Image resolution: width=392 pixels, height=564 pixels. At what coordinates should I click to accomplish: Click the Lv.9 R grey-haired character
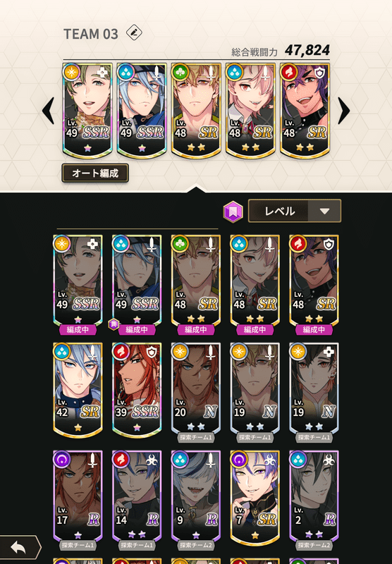pyautogui.click(x=195, y=498)
